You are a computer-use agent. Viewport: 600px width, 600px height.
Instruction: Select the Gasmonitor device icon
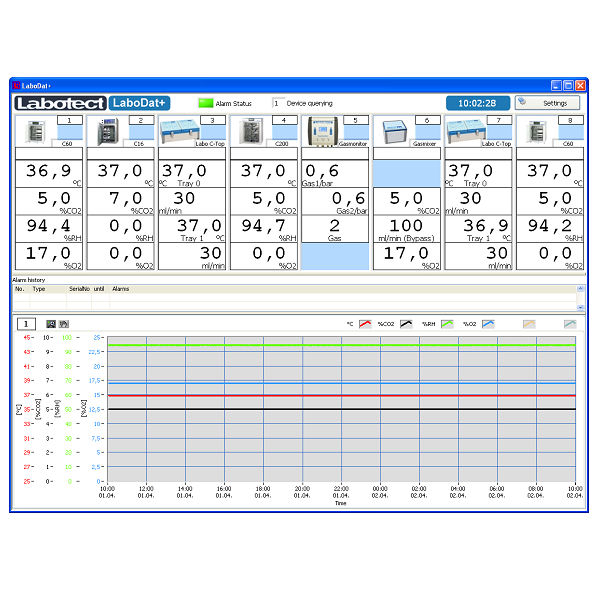pyautogui.click(x=322, y=128)
